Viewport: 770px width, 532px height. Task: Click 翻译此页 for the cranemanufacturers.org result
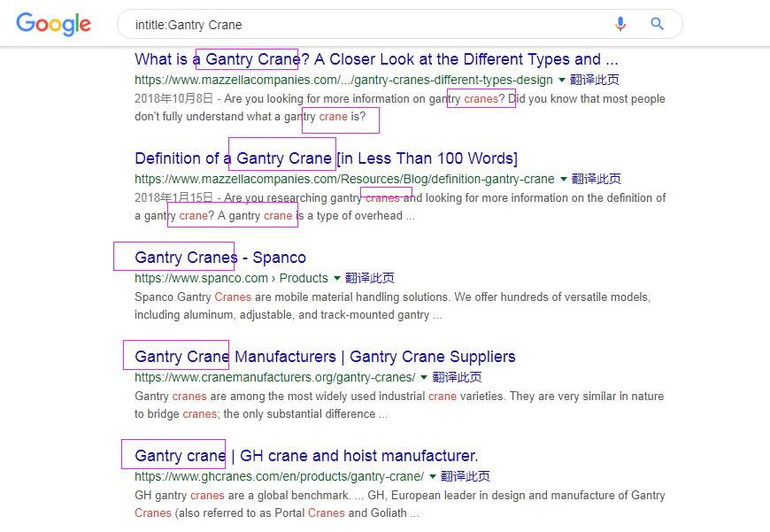coord(457,378)
